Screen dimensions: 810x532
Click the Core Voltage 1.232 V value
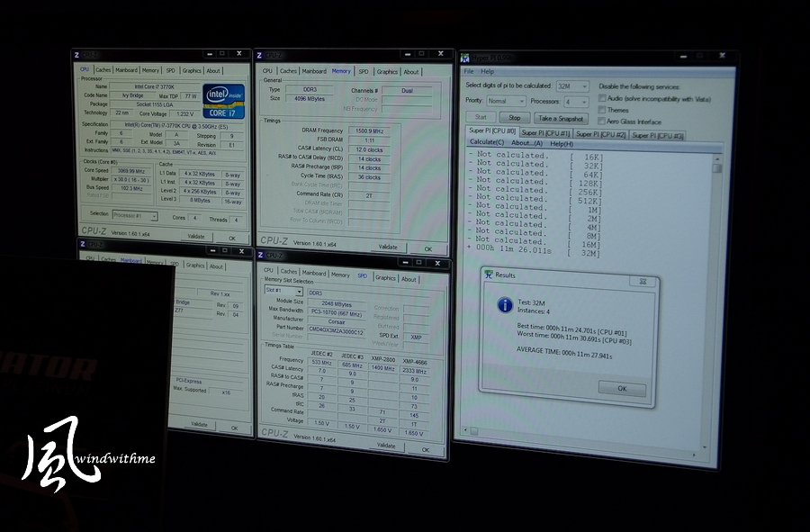[184, 113]
